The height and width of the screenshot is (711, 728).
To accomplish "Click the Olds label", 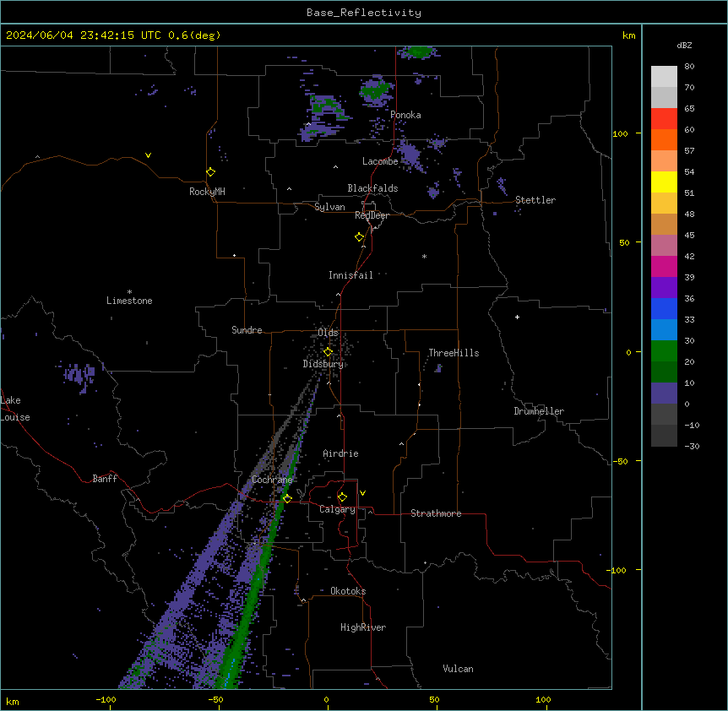I will pos(328,333).
